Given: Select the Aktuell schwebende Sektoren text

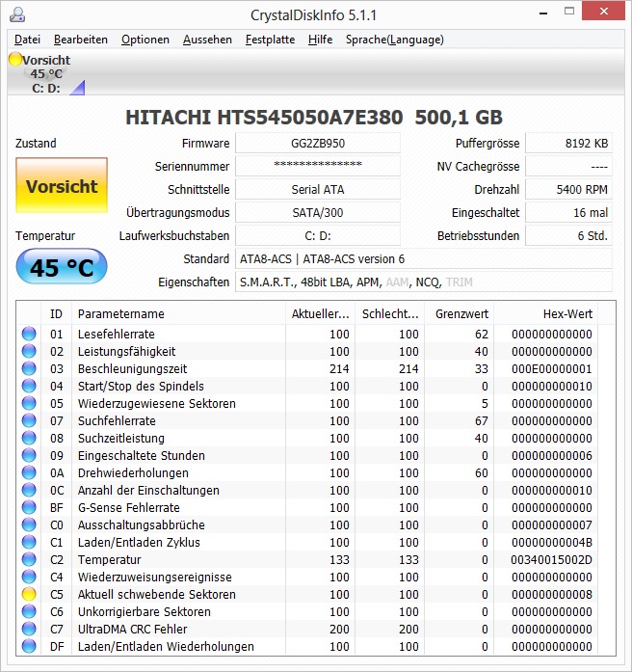Looking at the screenshot, I should pyautogui.click(x=157, y=595).
